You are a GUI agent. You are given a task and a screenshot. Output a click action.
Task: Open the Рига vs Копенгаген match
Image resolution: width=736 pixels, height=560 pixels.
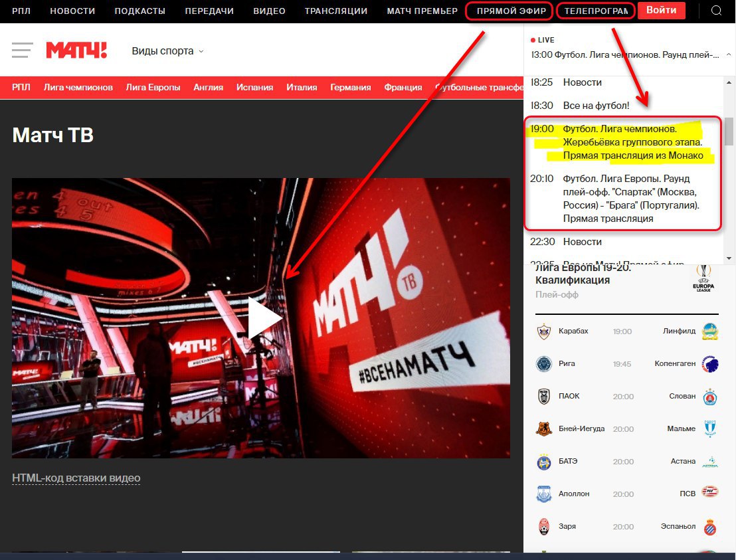point(626,364)
